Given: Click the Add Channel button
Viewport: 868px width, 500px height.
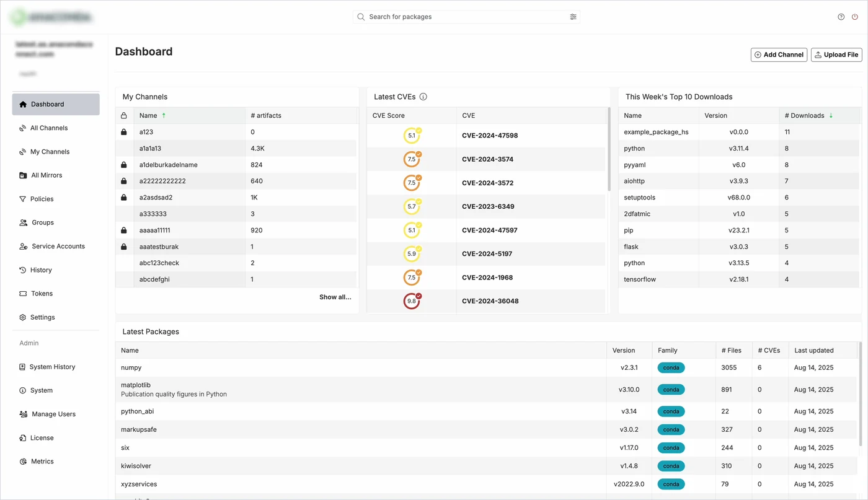Looking at the screenshot, I should tap(779, 55).
